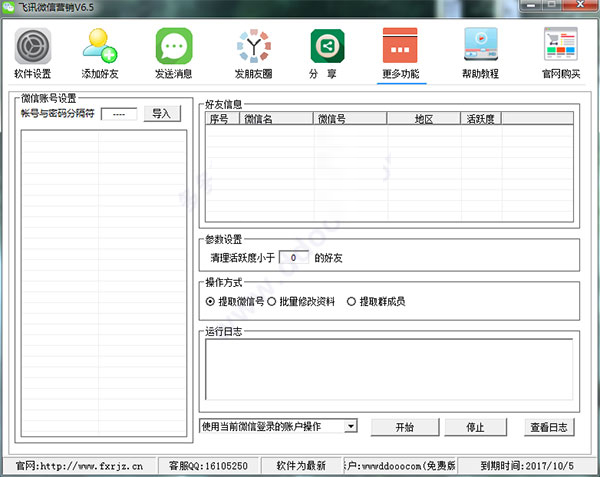Click the 软件为最新 status entry

click(301, 466)
